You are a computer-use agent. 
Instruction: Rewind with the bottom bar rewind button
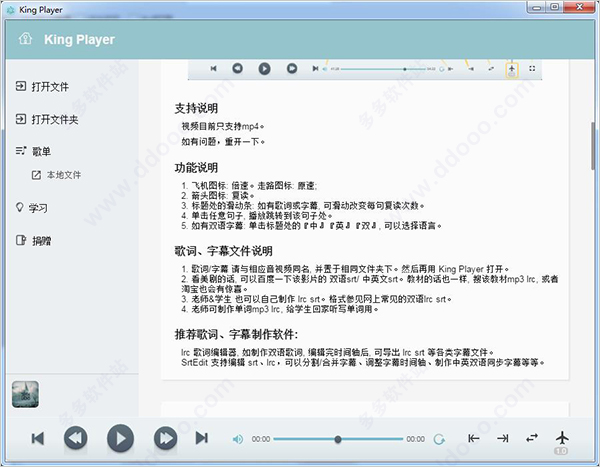click(75, 438)
